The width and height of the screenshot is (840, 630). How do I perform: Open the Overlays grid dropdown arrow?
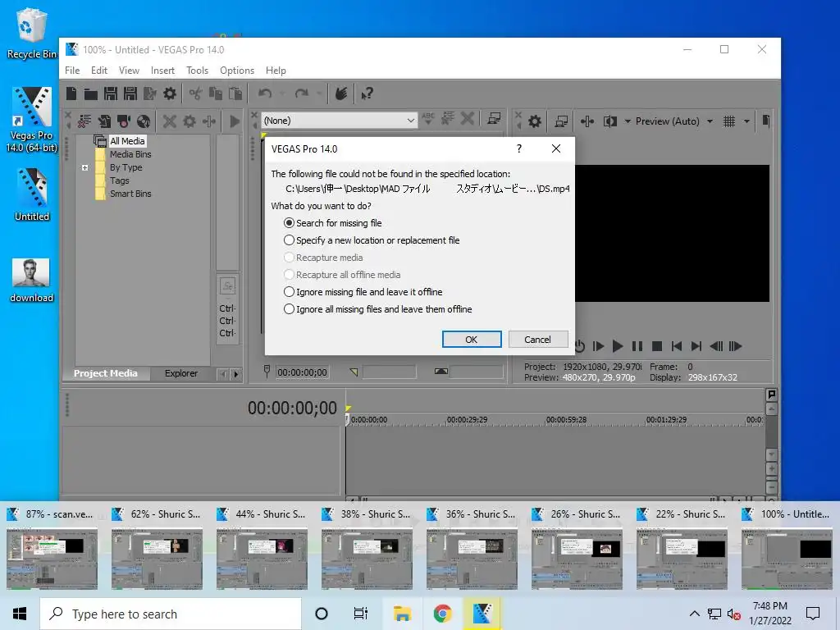point(746,121)
